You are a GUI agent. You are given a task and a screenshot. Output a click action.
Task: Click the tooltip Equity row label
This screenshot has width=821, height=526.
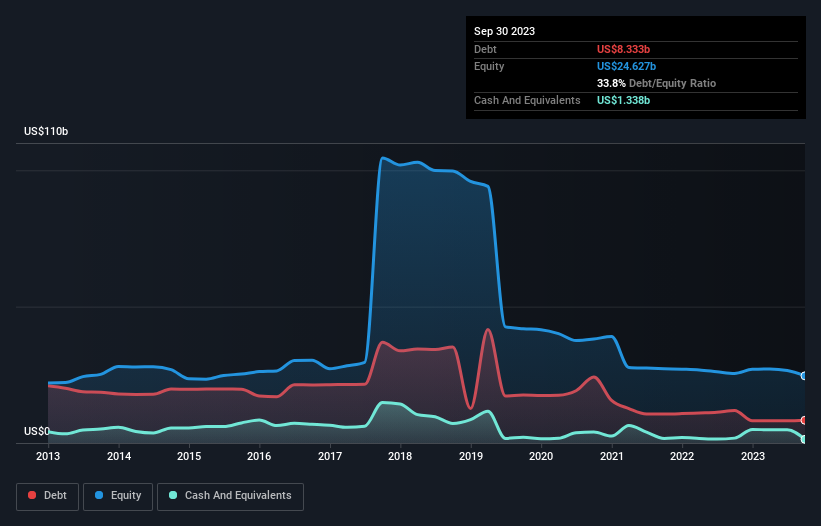pyautogui.click(x=489, y=66)
